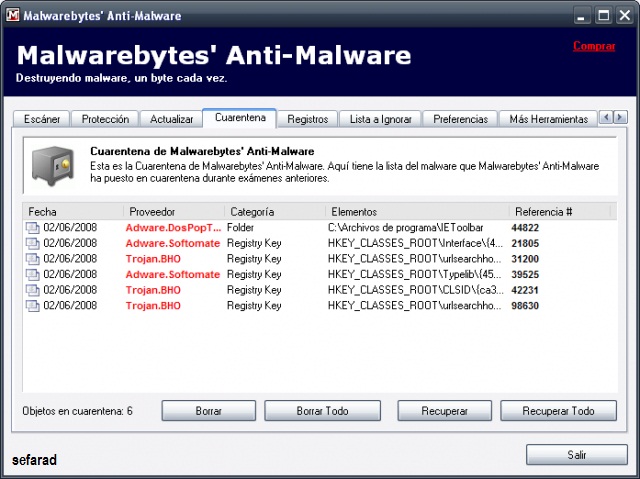The height and width of the screenshot is (479, 640).
Task: Follow the Comprar link
Action: point(594,46)
